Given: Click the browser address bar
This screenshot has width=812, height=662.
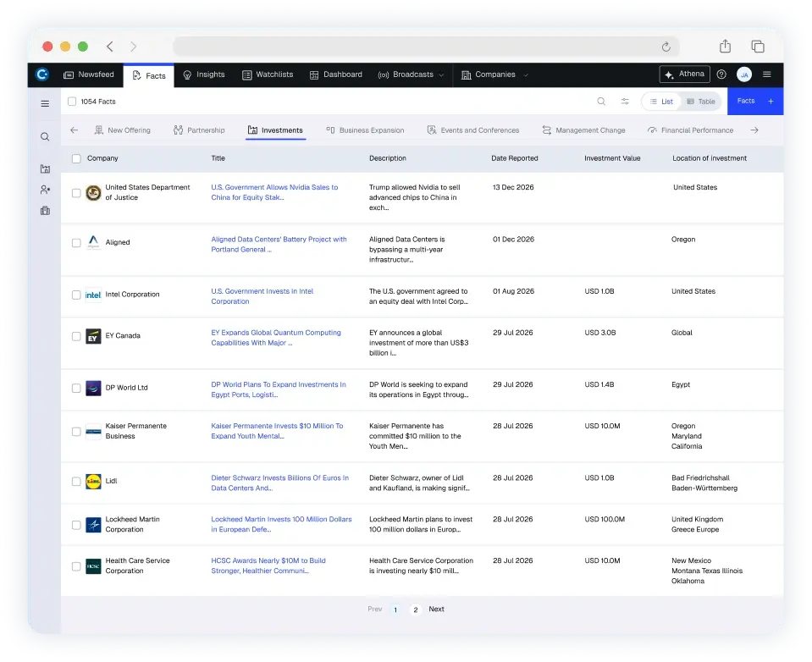Looking at the screenshot, I should pyautogui.click(x=426, y=47).
